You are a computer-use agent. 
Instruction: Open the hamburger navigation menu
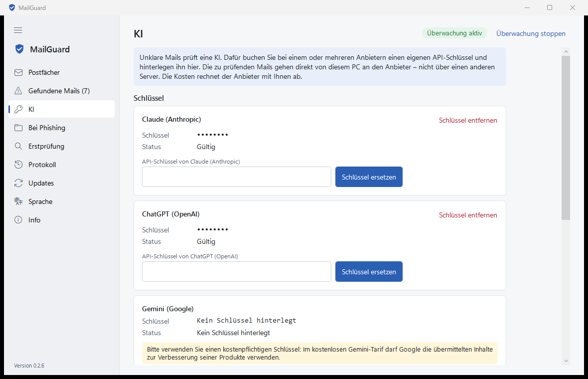click(18, 30)
